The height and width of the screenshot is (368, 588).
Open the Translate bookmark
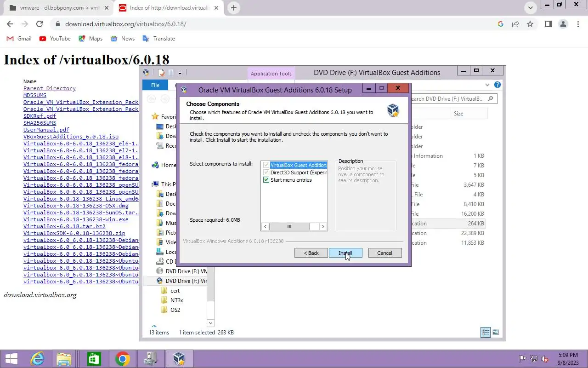pyautogui.click(x=159, y=39)
